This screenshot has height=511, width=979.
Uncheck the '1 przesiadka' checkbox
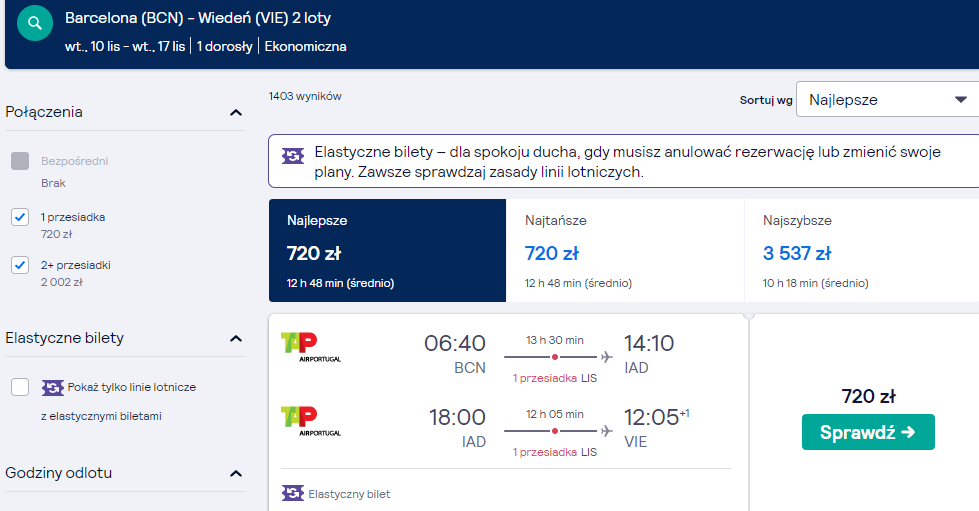pos(20,217)
